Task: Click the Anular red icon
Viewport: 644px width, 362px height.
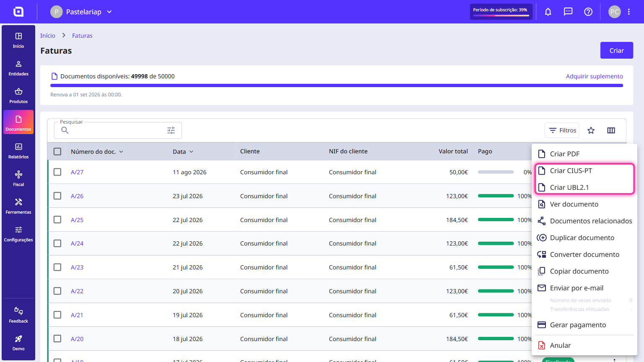Action: tap(542, 345)
